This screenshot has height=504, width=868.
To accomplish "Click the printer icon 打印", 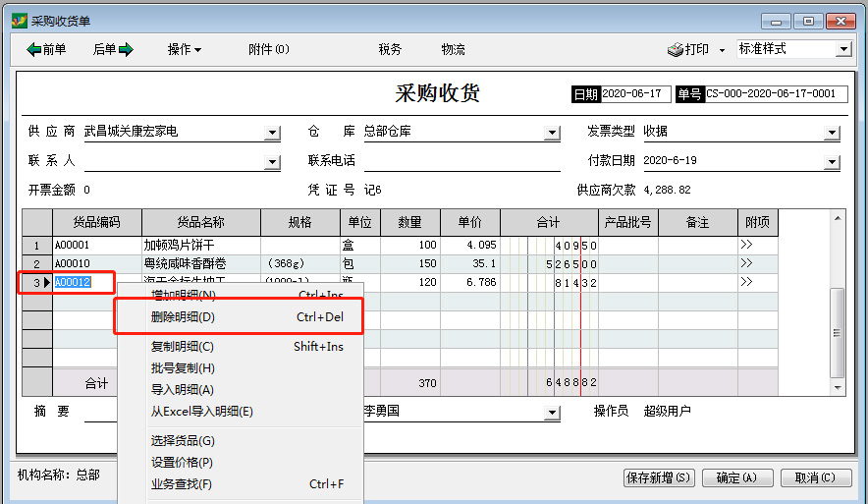I will pos(687,49).
